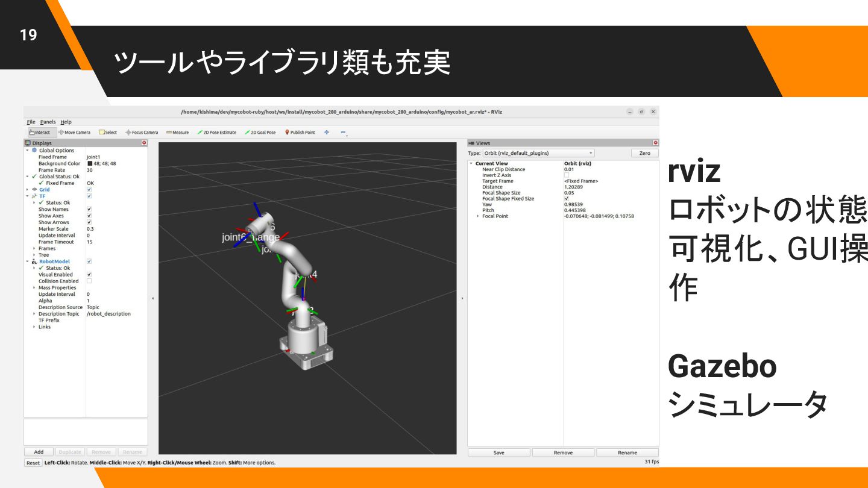This screenshot has height=488, width=868.
Task: Collapse the Current View node
Action: [471, 163]
